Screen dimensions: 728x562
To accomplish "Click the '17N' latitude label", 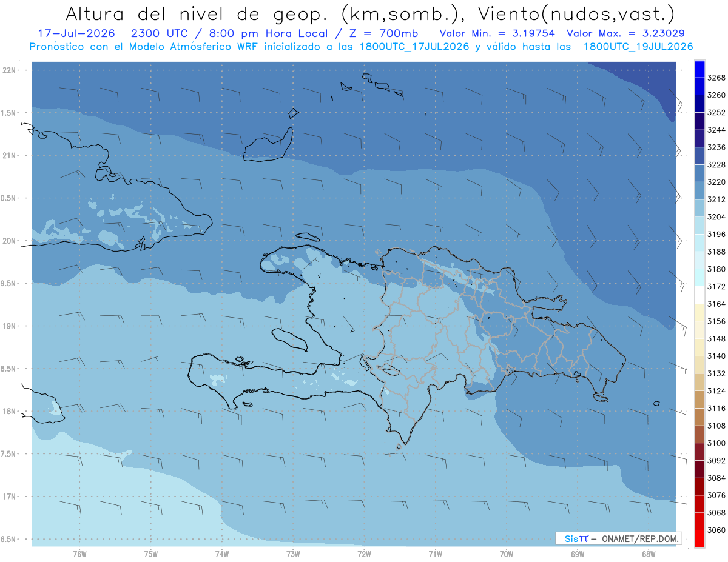I will coord(9,497).
